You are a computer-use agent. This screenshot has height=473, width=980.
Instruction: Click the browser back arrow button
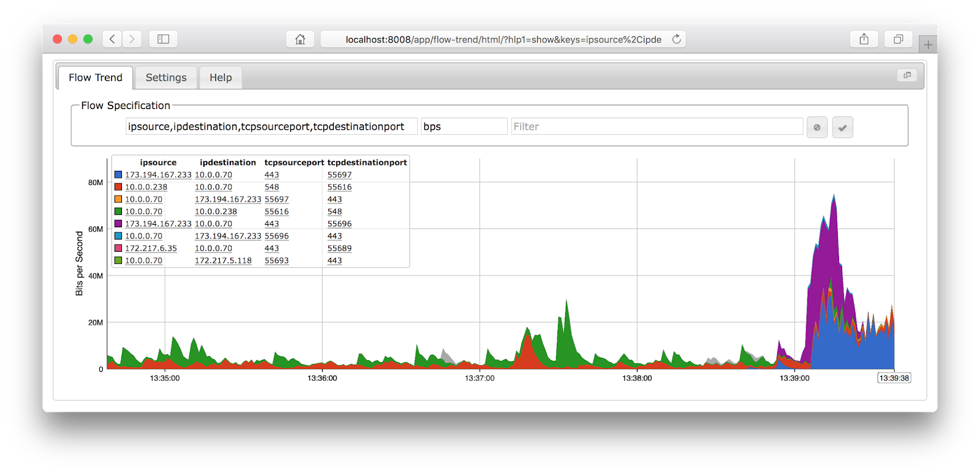click(x=112, y=39)
